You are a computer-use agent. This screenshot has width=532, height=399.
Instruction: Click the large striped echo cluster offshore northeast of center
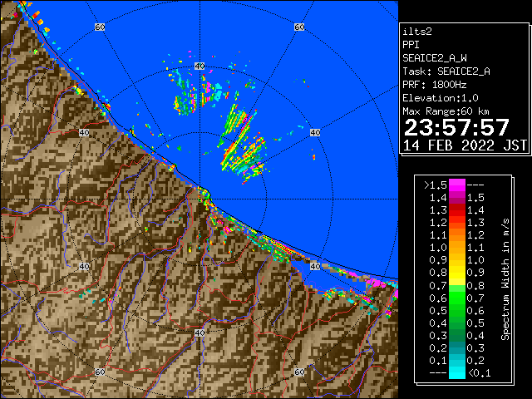242,144
